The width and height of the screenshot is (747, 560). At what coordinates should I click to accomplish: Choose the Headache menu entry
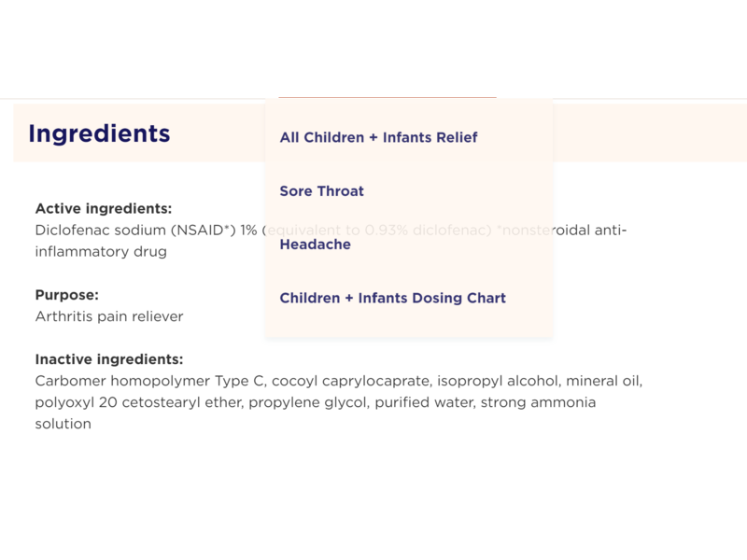[x=315, y=245]
